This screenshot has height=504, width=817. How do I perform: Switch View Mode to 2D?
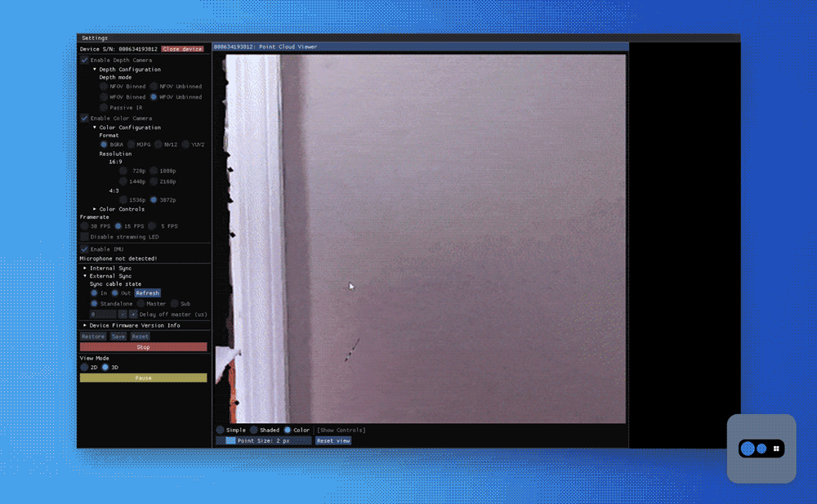(83, 367)
